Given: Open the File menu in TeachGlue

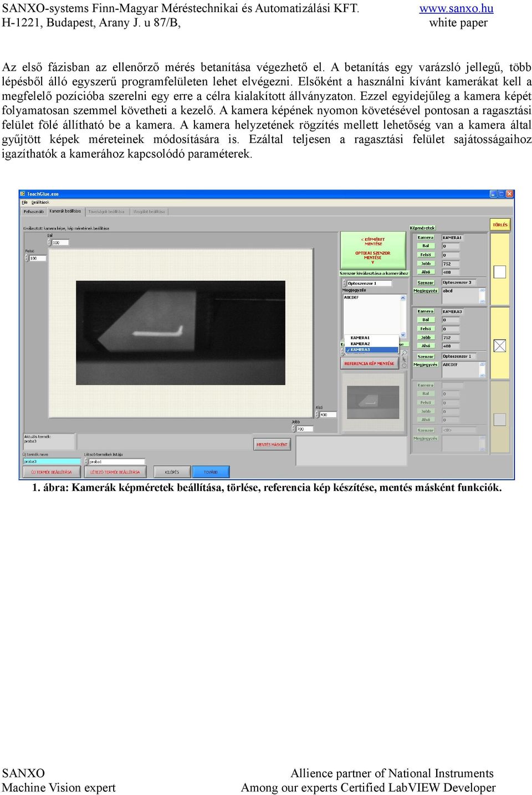Looking at the screenshot, I should click(x=24, y=203).
